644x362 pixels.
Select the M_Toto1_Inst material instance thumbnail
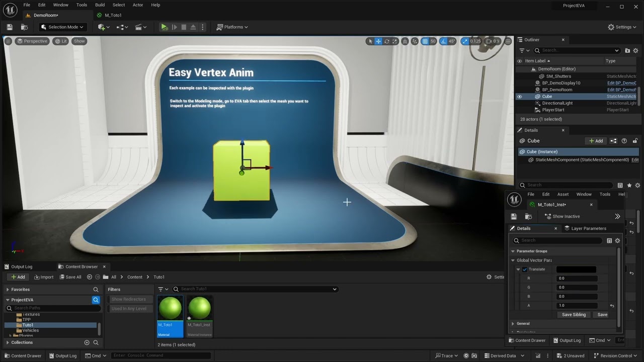[x=199, y=316]
